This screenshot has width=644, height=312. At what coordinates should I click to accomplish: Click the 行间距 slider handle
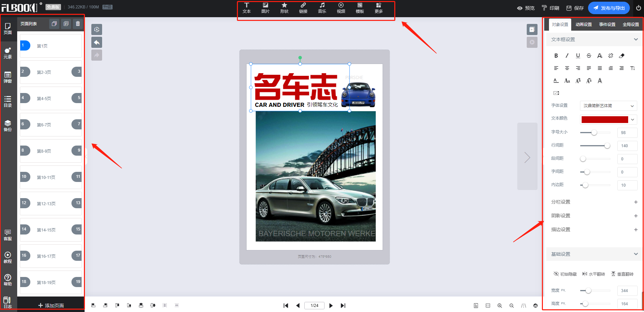point(607,146)
